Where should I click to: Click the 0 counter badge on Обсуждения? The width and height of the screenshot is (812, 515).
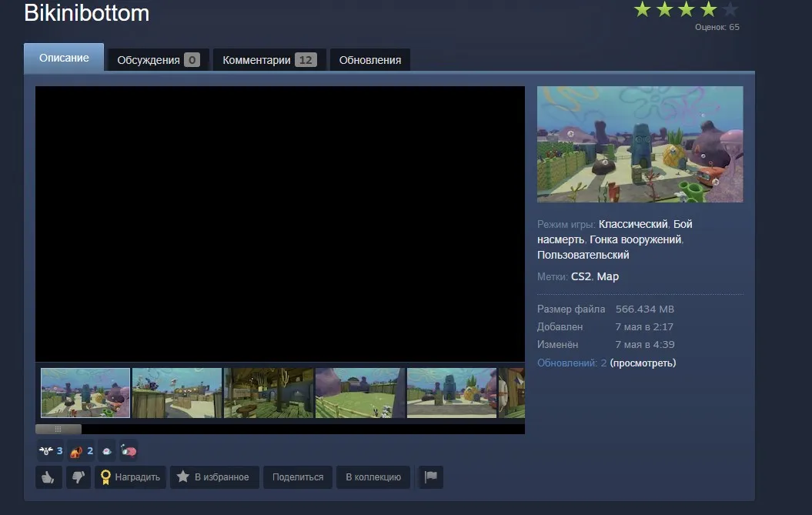tap(192, 60)
